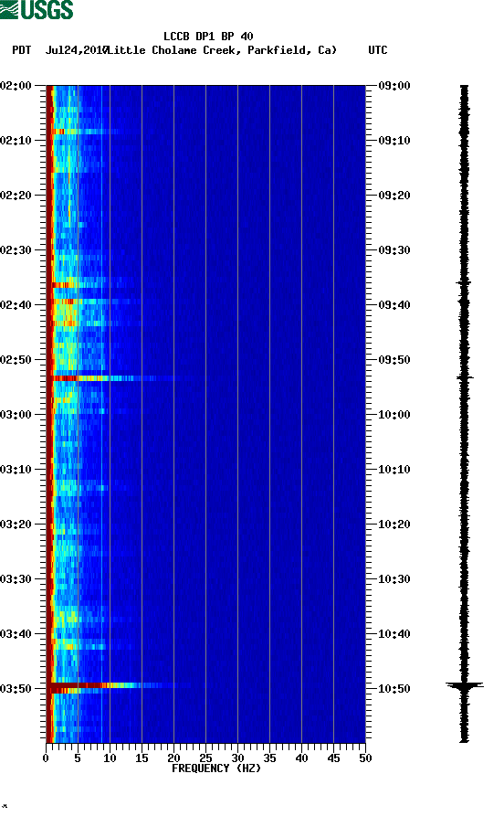Screen dimensions: 504x816
Task: Click the '02:50' PDT time label
Action: pyautogui.click(x=16, y=360)
